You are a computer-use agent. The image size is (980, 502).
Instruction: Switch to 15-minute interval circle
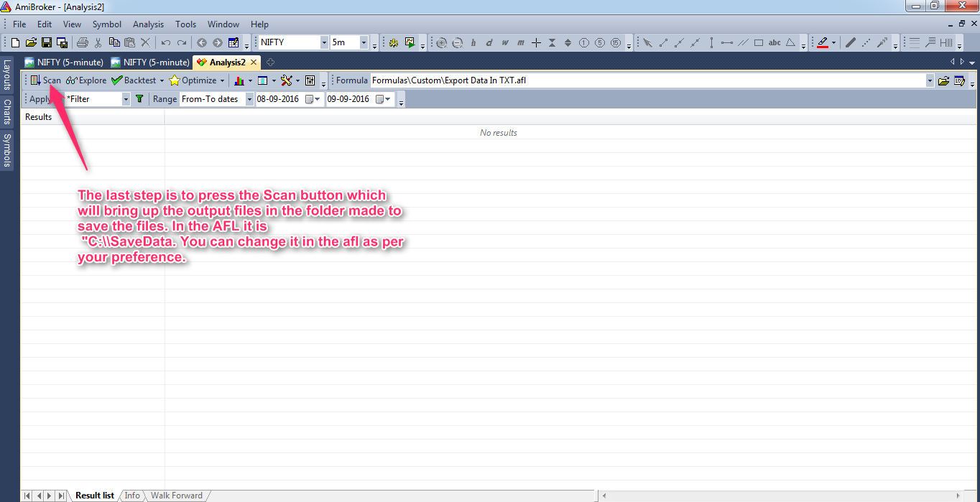click(x=615, y=42)
